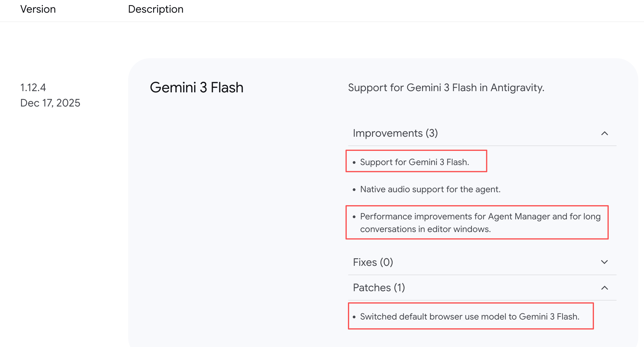This screenshot has height=347, width=644.
Task: Click bullet dot before Switched default browser
Action: [x=354, y=317]
